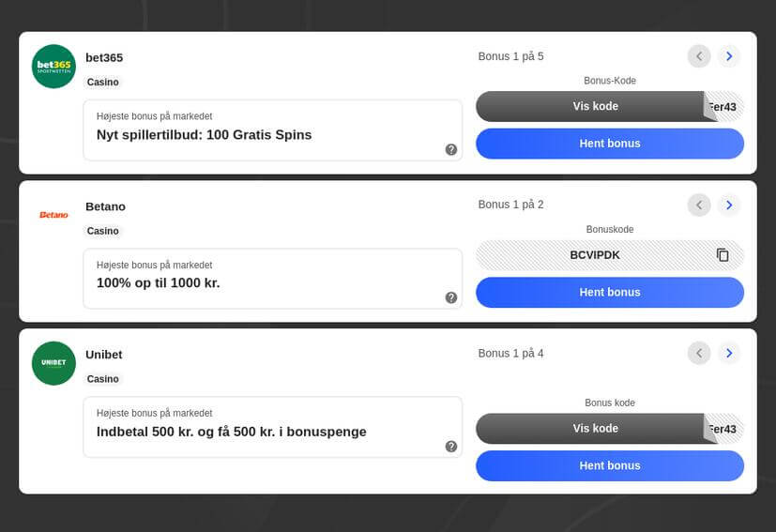
Task: Go to next Betano bonus
Action: [729, 205]
